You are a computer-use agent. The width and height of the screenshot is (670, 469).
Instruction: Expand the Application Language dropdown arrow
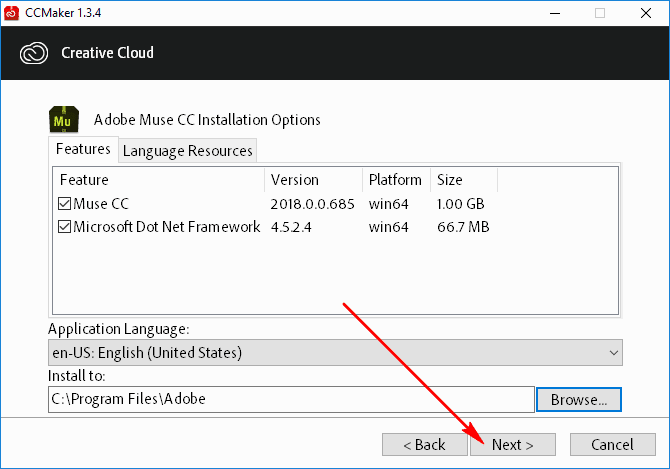(x=614, y=353)
